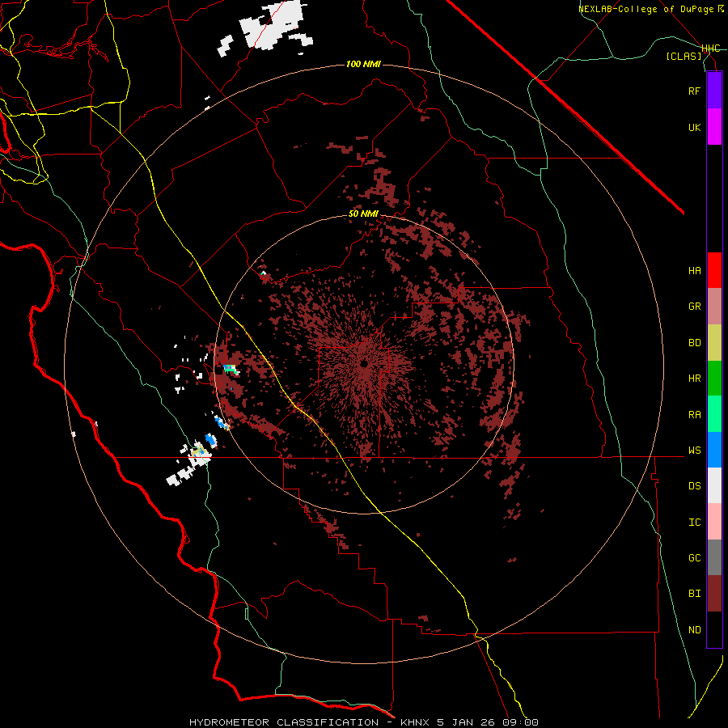Click the '100 NMI' range ring label
Viewport: 728px width, 728px height.
(363, 64)
